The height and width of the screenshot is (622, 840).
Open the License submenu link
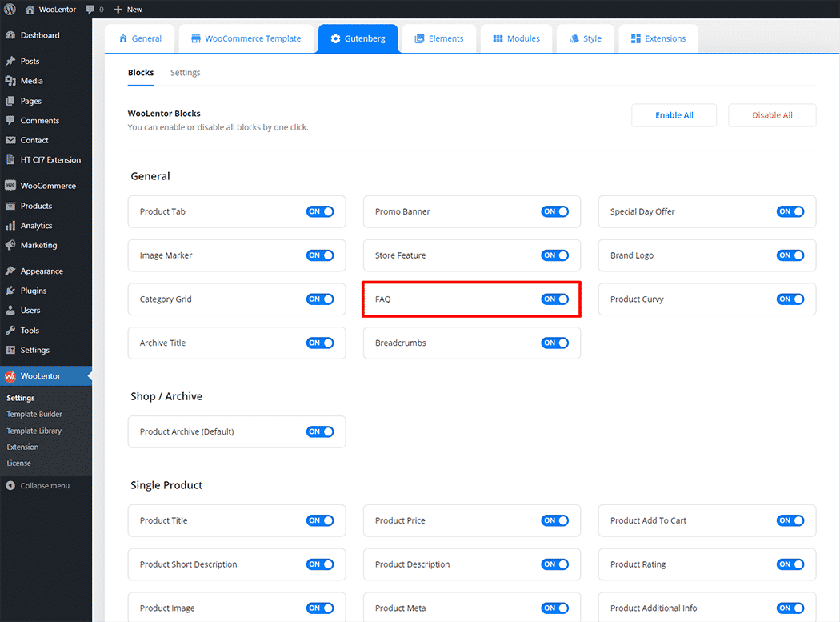pos(18,463)
